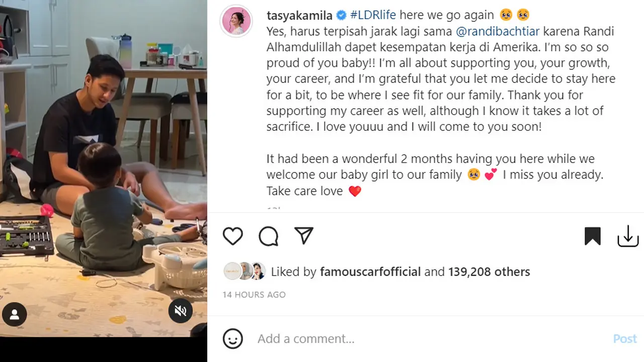Open the comments via the speech bubble icon

(268, 236)
